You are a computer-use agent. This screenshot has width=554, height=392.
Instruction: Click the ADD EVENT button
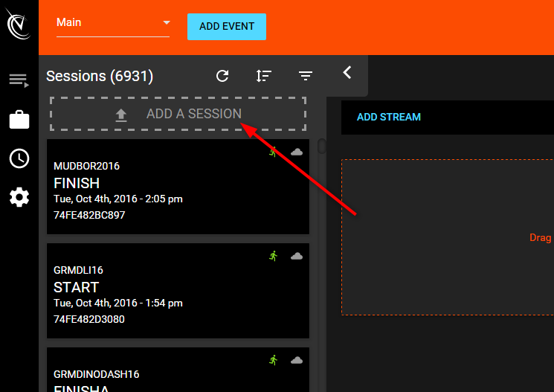(227, 27)
